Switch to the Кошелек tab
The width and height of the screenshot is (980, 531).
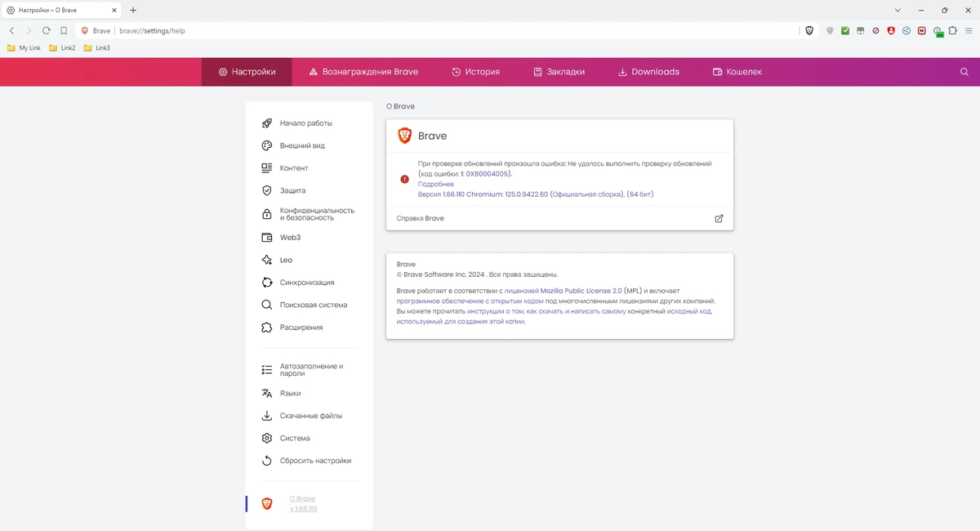[737, 72]
